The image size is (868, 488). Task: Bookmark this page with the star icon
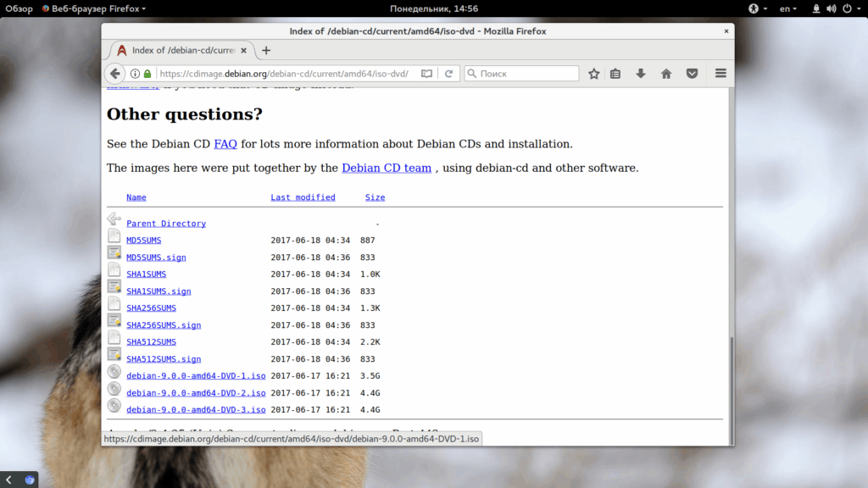(594, 74)
